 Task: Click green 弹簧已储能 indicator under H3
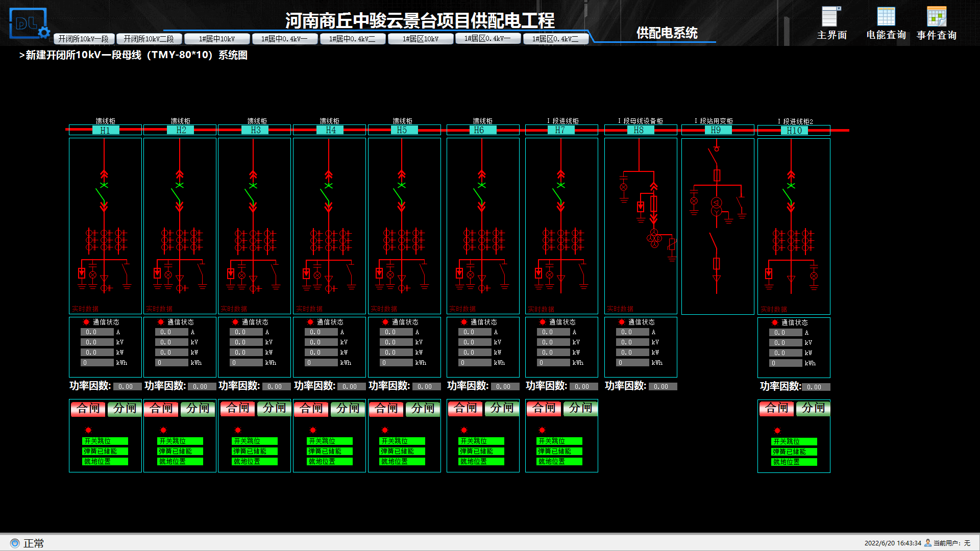255,451
